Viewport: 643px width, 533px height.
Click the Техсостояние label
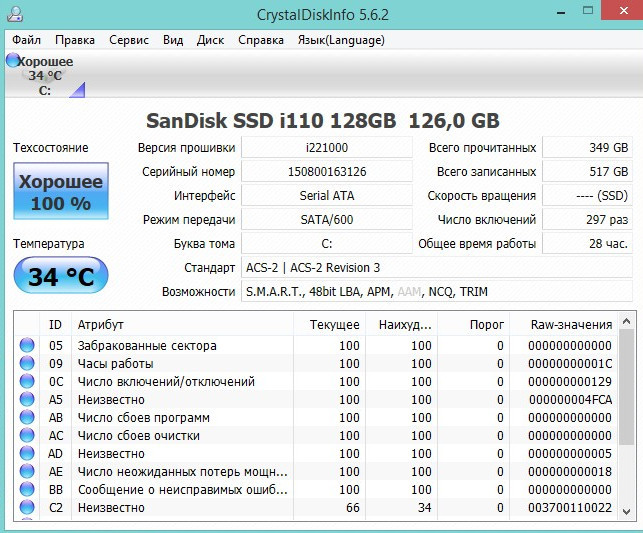tap(50, 148)
